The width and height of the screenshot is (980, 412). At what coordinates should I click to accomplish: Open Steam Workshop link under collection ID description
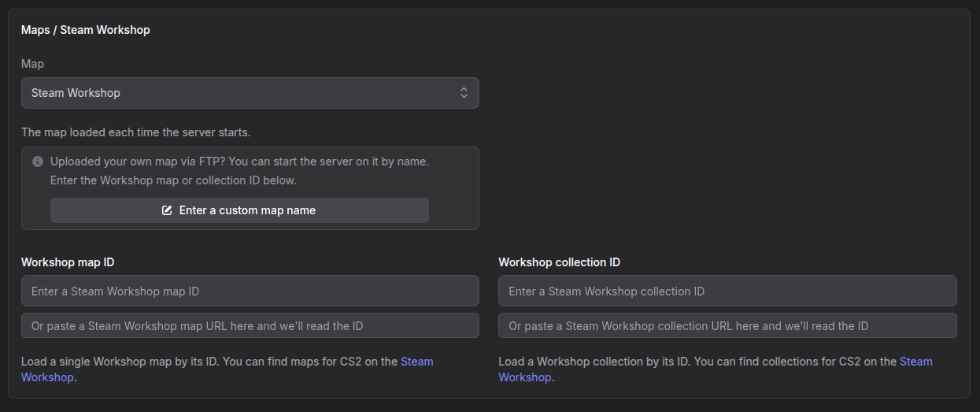pos(915,362)
